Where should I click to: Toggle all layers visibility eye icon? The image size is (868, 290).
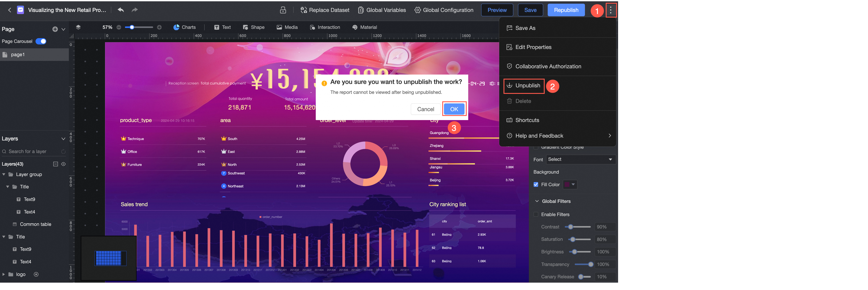pos(63,164)
